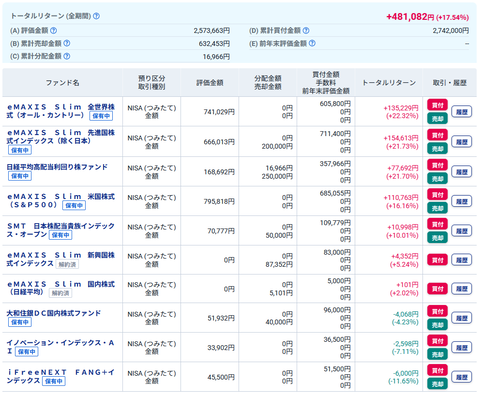Click 買付 button for 先進国株式インデックス
Image resolution: width=480 pixels, height=397 pixels.
click(x=437, y=135)
